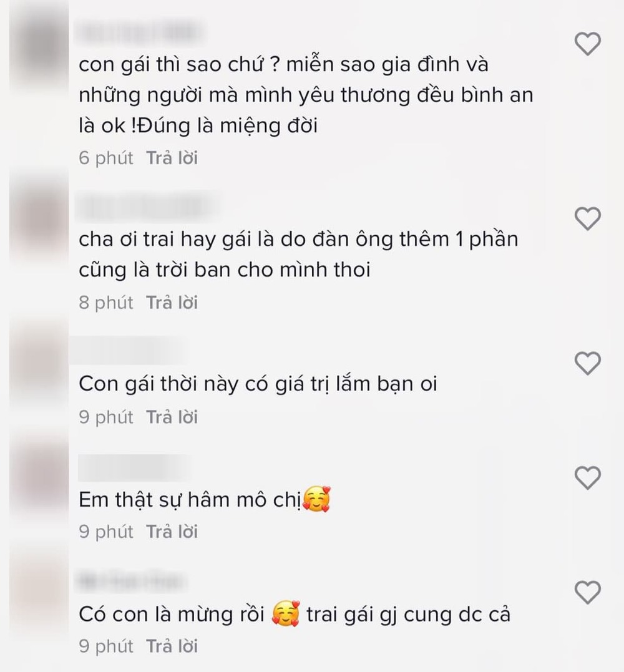624x672 pixels.
Task: Reply to 'Có con là mừng rồi' comment
Action: click(172, 646)
